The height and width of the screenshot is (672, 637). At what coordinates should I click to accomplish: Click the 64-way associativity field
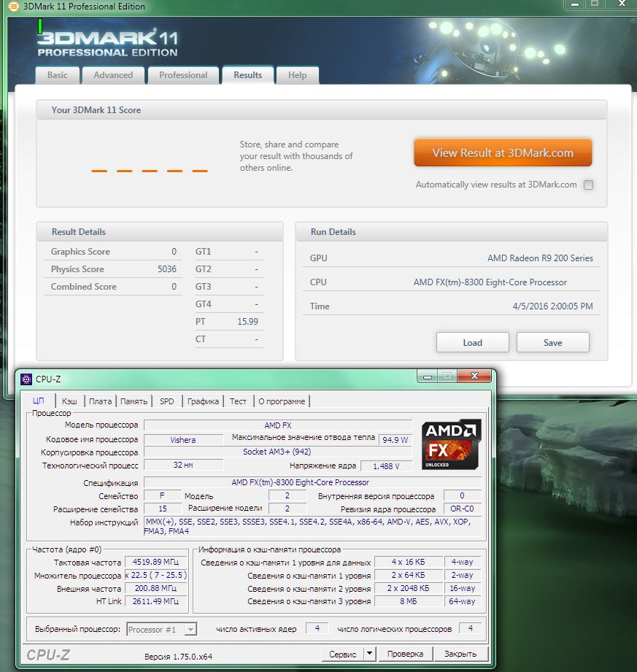(x=462, y=601)
